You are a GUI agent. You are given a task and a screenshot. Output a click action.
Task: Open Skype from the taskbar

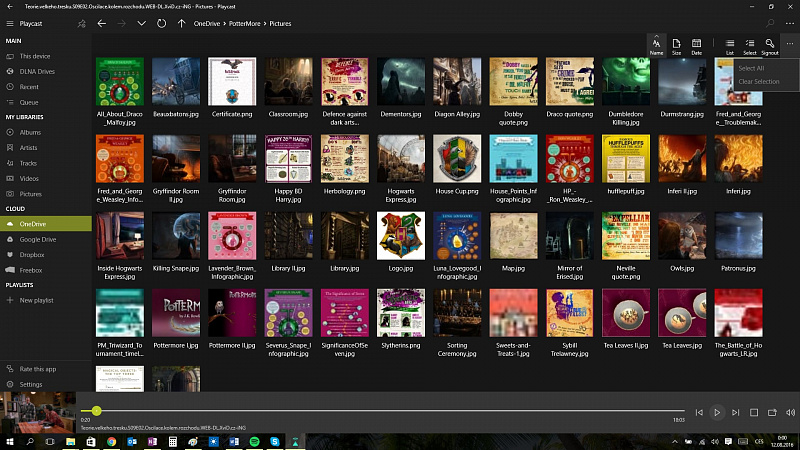pos(274,441)
